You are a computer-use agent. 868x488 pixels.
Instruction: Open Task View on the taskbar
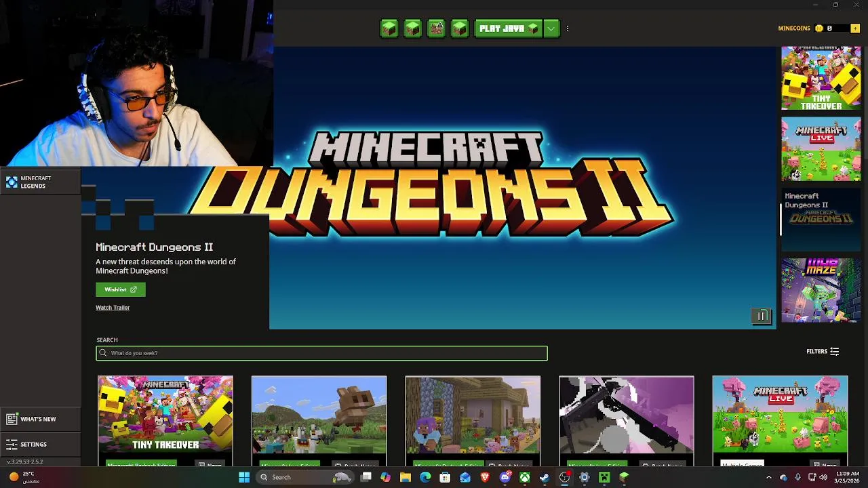point(366,477)
